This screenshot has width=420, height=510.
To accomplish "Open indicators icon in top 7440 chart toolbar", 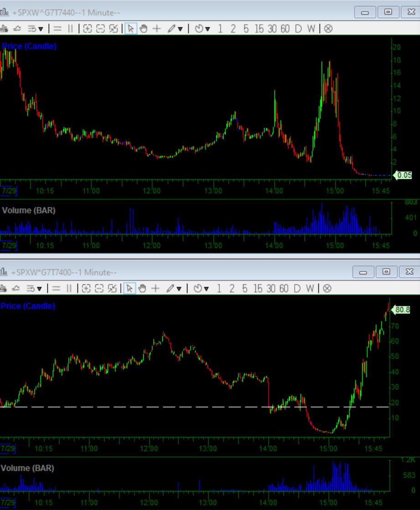I will [x=17, y=29].
